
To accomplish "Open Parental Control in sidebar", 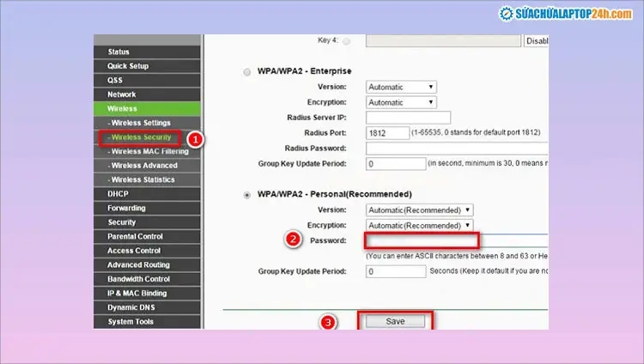I will [x=147, y=236].
